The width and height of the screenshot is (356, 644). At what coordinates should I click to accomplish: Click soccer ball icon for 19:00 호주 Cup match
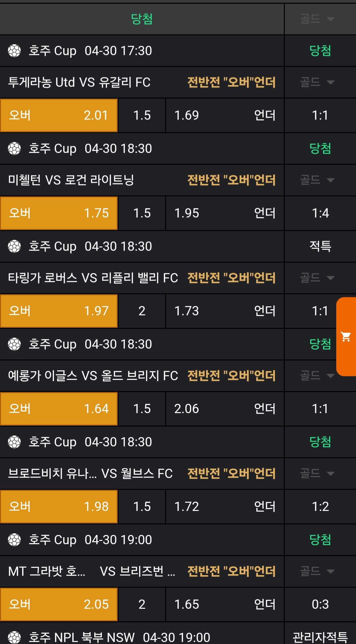(x=15, y=540)
